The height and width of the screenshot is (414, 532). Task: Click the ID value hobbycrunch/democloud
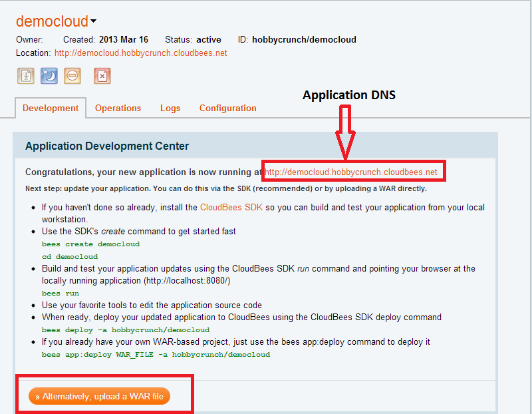pyautogui.click(x=304, y=40)
